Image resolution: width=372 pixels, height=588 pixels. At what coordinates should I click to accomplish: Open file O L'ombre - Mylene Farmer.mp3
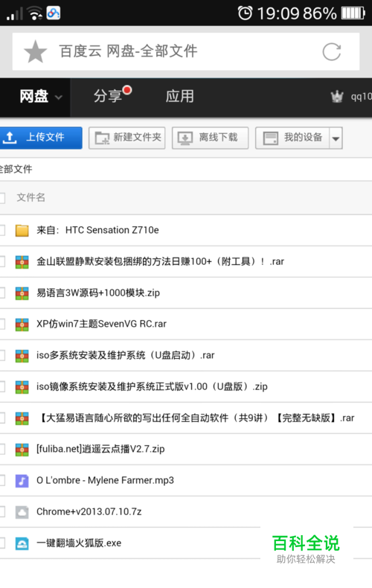[x=105, y=480]
